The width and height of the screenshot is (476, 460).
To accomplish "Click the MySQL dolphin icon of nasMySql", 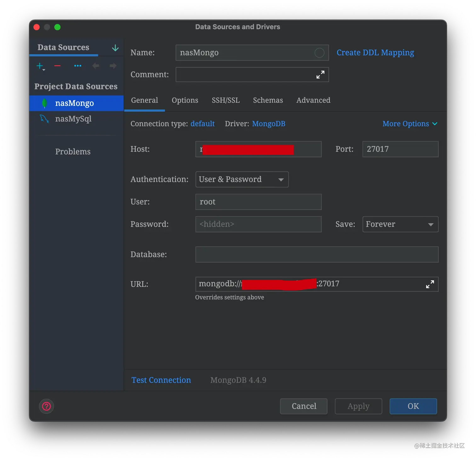I will [44, 119].
